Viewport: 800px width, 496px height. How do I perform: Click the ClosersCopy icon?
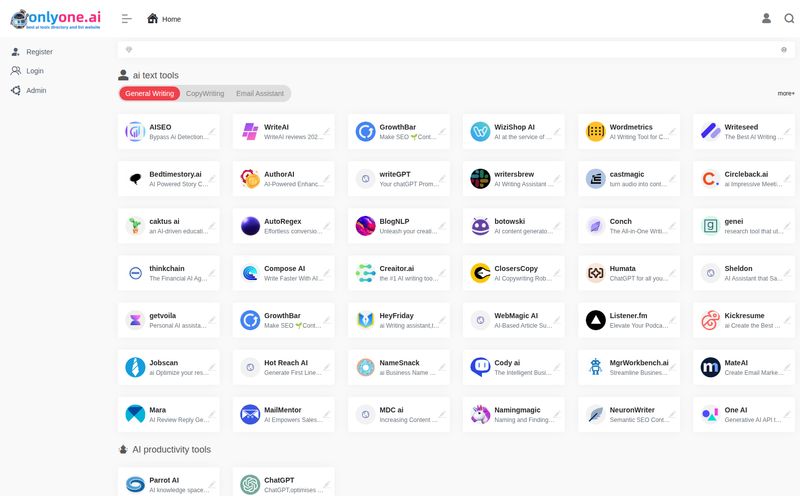point(480,273)
